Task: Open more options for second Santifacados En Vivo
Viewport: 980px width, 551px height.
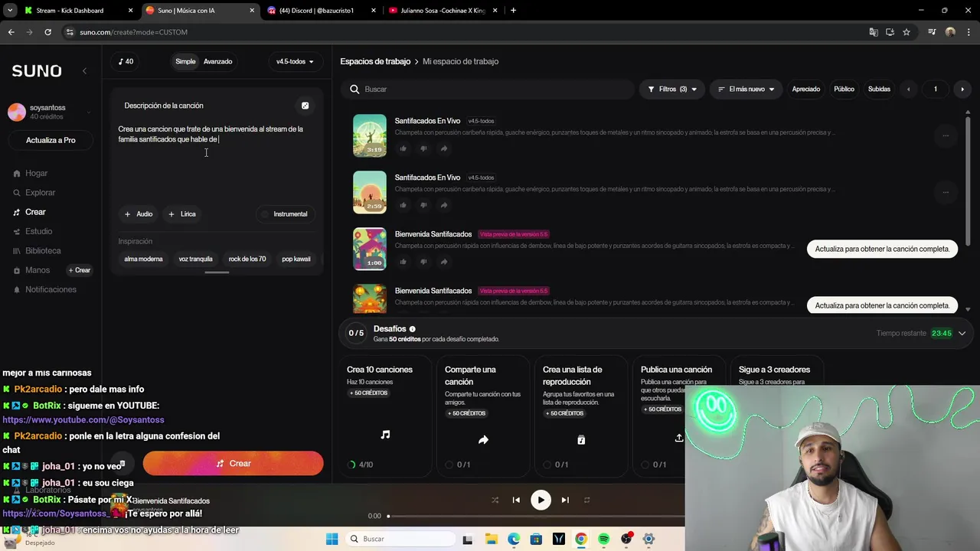Action: click(x=946, y=192)
